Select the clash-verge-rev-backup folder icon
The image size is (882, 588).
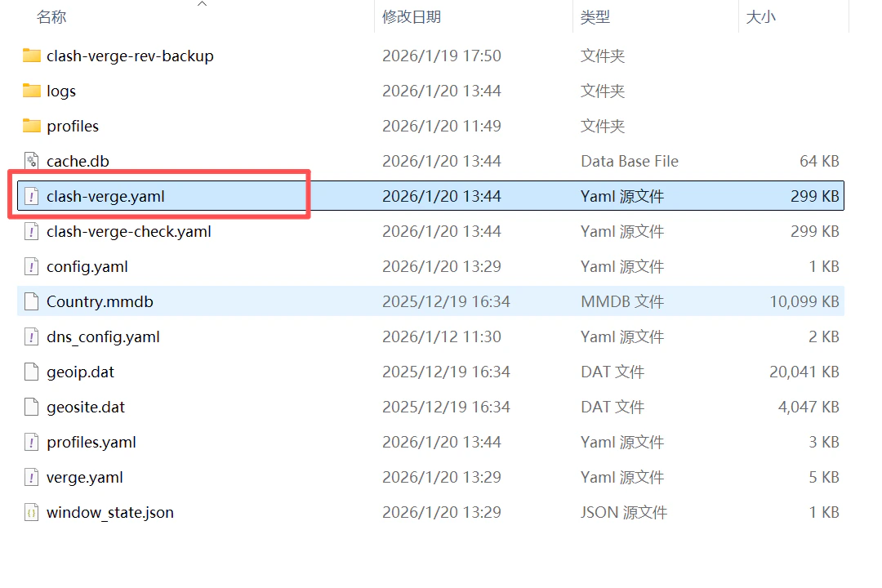[32, 56]
